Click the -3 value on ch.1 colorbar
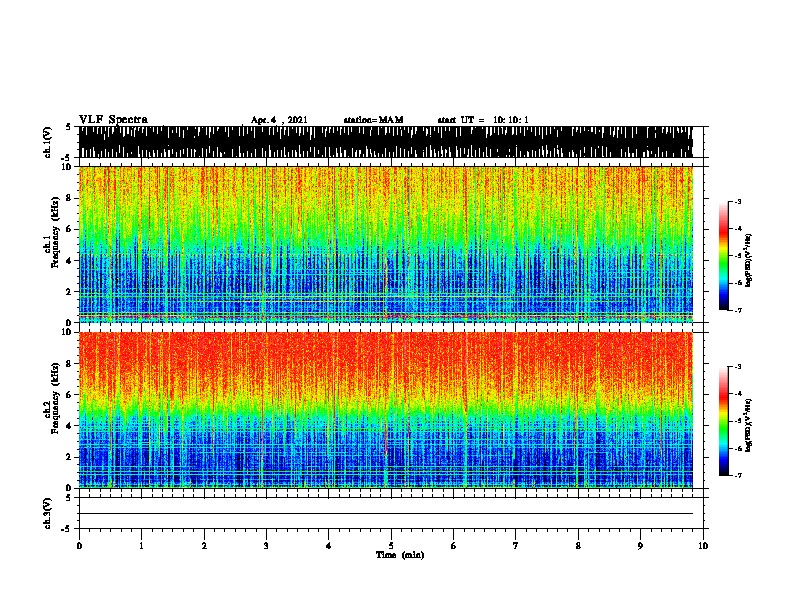The height and width of the screenshot is (612, 792). click(737, 201)
